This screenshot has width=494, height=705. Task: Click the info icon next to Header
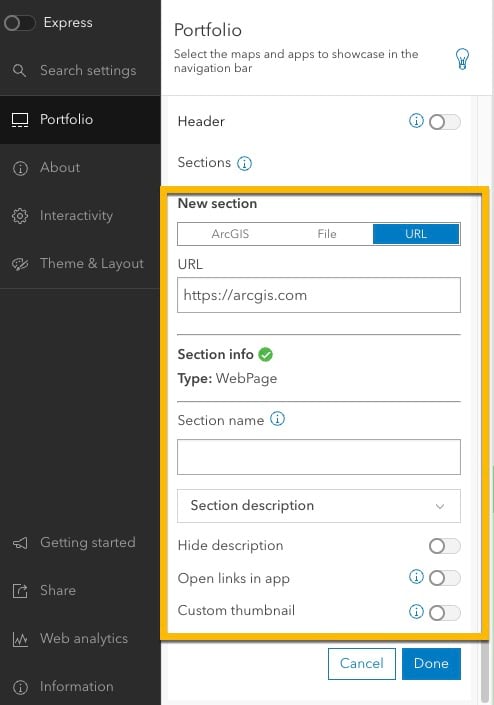click(x=416, y=120)
